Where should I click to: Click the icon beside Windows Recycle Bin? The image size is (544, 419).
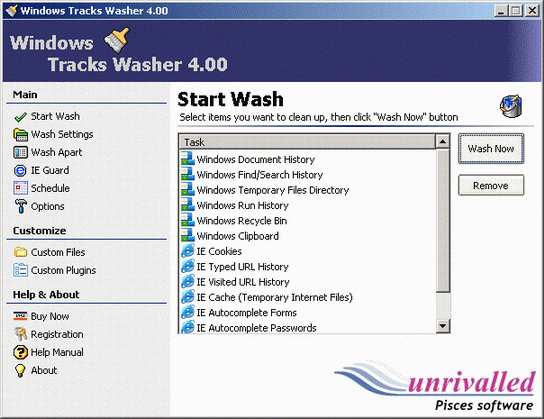pos(188,220)
